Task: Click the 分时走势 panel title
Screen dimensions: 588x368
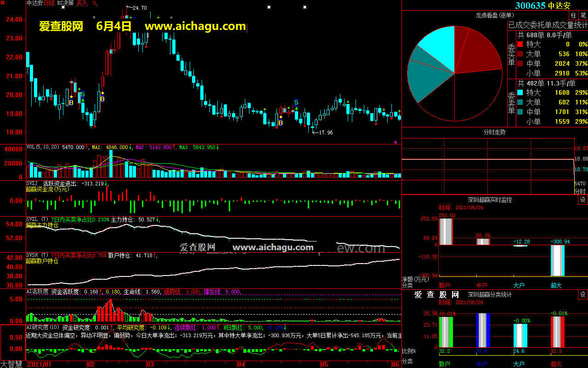Action: pos(494,132)
